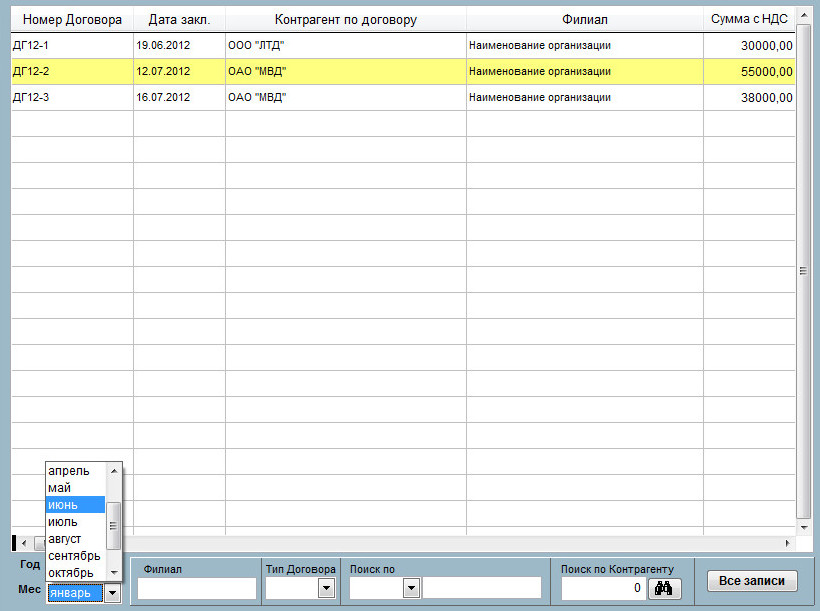Click the binoculars search icon

tap(664, 589)
